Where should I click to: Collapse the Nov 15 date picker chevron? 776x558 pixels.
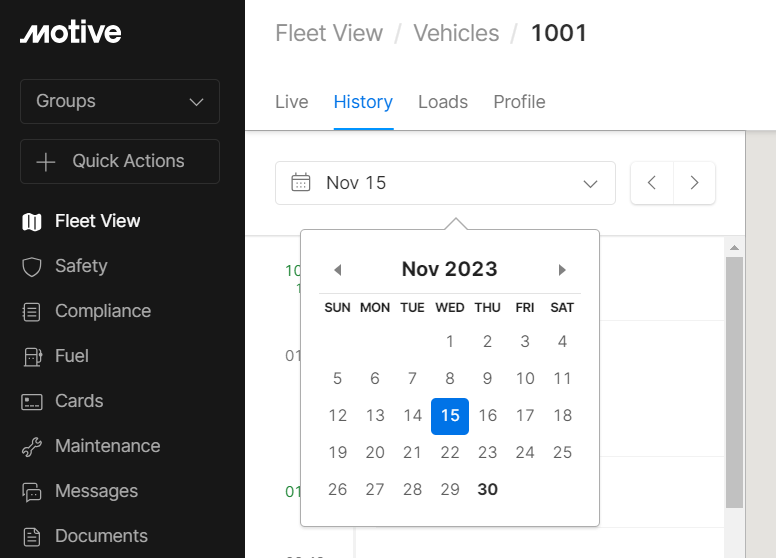click(x=590, y=184)
